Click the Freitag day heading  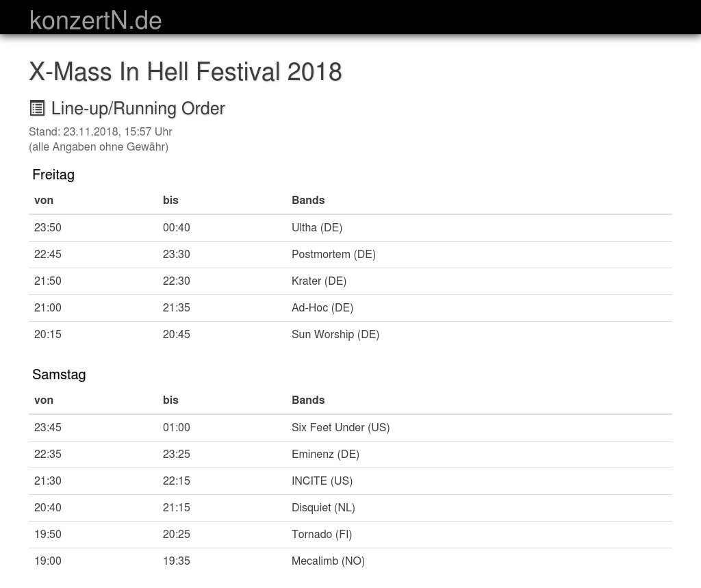(x=53, y=175)
